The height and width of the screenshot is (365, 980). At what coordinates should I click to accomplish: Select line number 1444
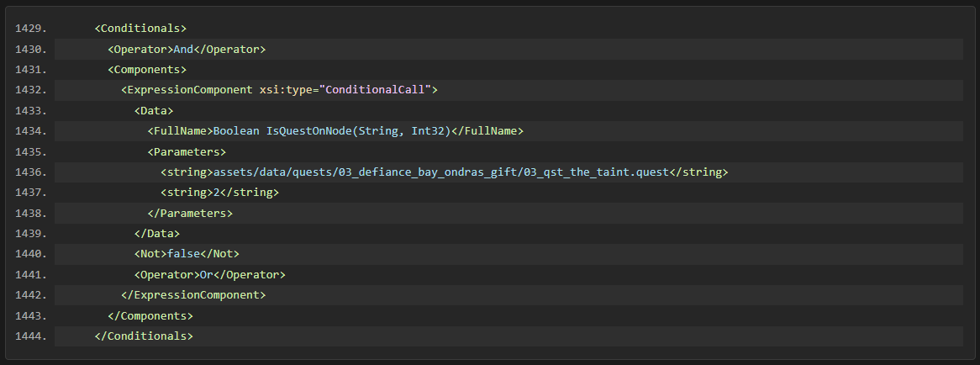tap(30, 336)
